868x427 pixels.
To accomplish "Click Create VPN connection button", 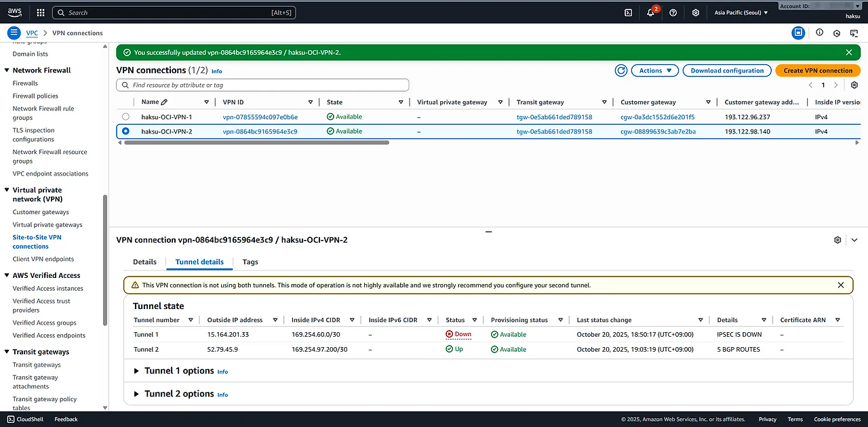I will pyautogui.click(x=818, y=70).
